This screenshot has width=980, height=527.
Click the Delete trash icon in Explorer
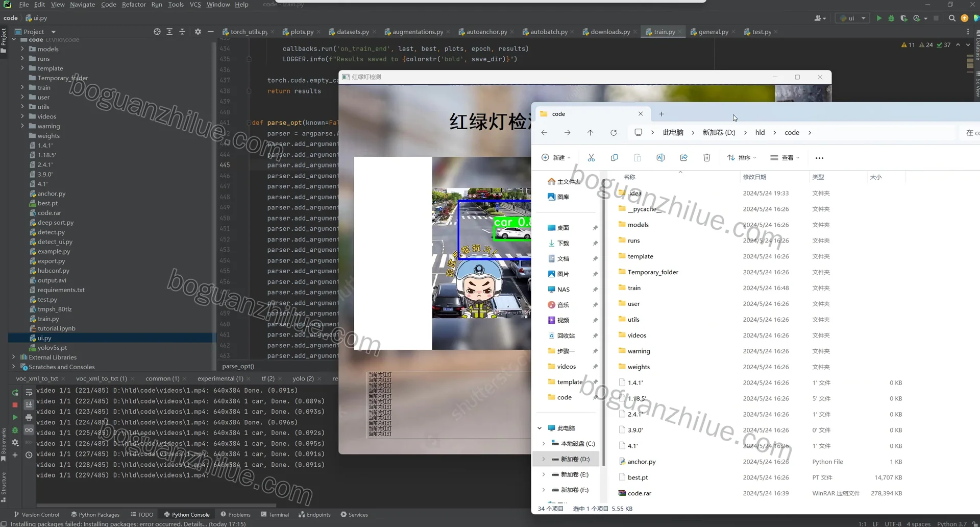(706, 158)
